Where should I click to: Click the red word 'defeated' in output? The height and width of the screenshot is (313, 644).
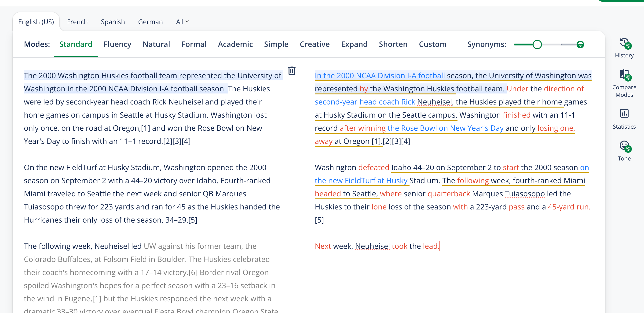[x=373, y=167]
